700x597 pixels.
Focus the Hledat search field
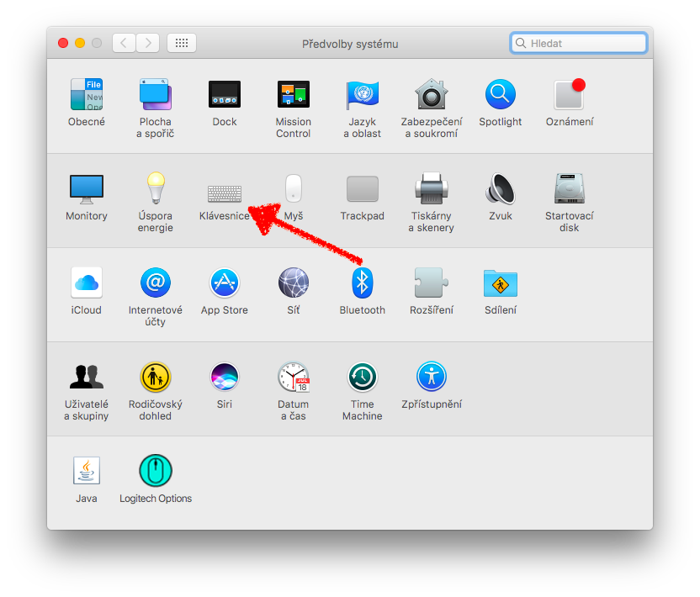click(579, 43)
